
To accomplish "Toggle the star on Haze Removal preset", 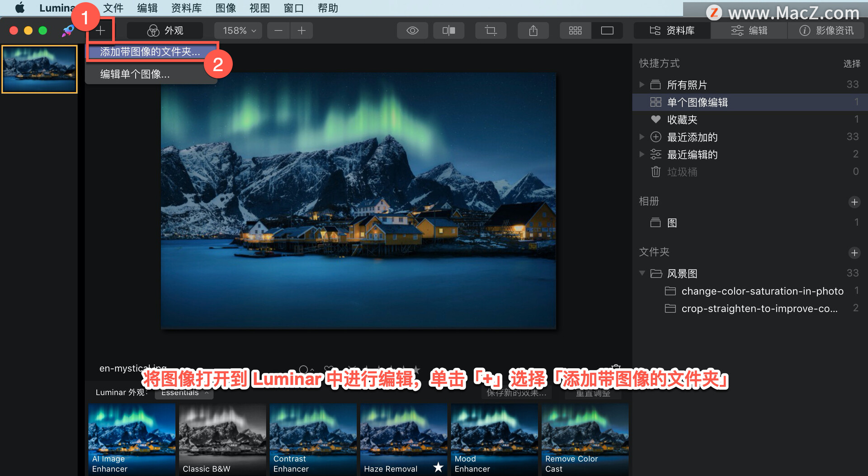I will click(438, 468).
